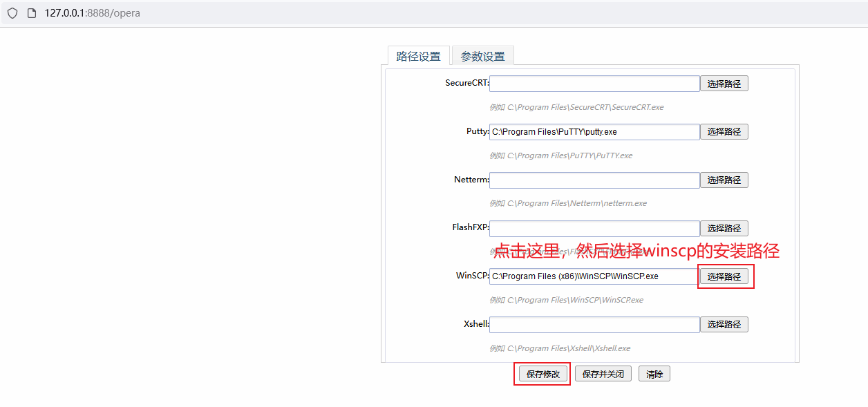Click the 保存修改 button

click(x=542, y=374)
